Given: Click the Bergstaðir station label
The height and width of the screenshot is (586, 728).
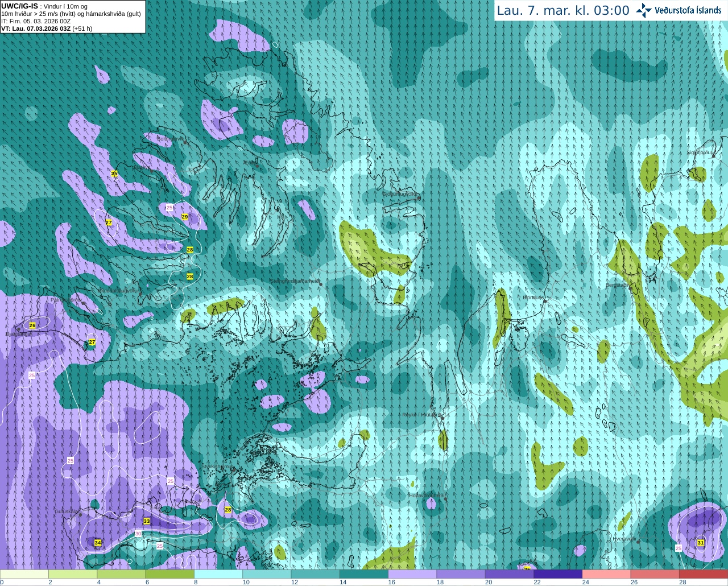Looking at the screenshot, I should 619,285.
